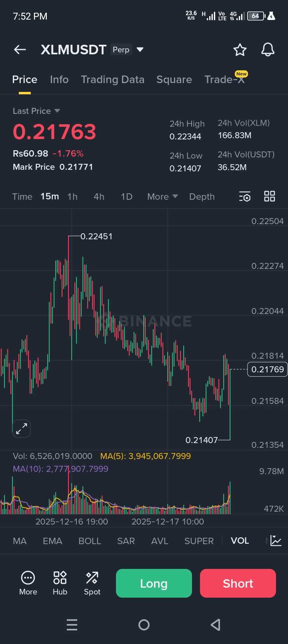Tap the last price 0.21763
Image resolution: width=288 pixels, height=644 pixels.
[x=54, y=132]
